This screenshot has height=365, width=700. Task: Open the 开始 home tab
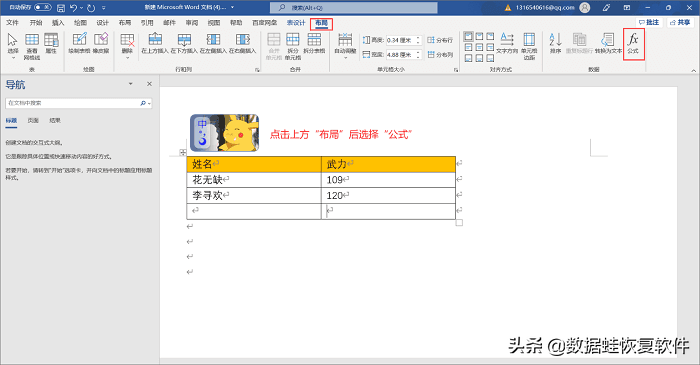click(36, 23)
